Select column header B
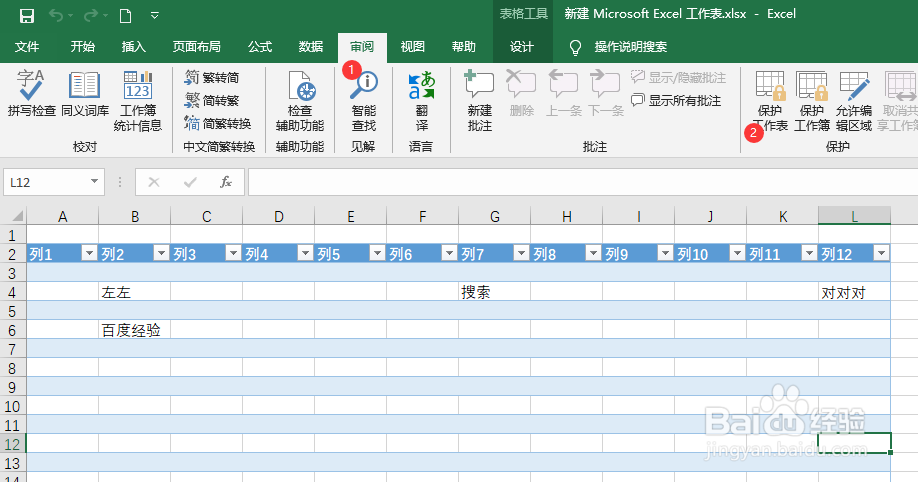The image size is (918, 482). pos(135,216)
